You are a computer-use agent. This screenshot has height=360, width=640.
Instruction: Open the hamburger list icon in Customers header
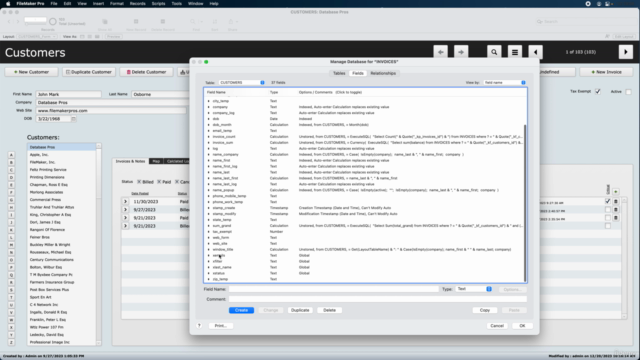(x=515, y=52)
